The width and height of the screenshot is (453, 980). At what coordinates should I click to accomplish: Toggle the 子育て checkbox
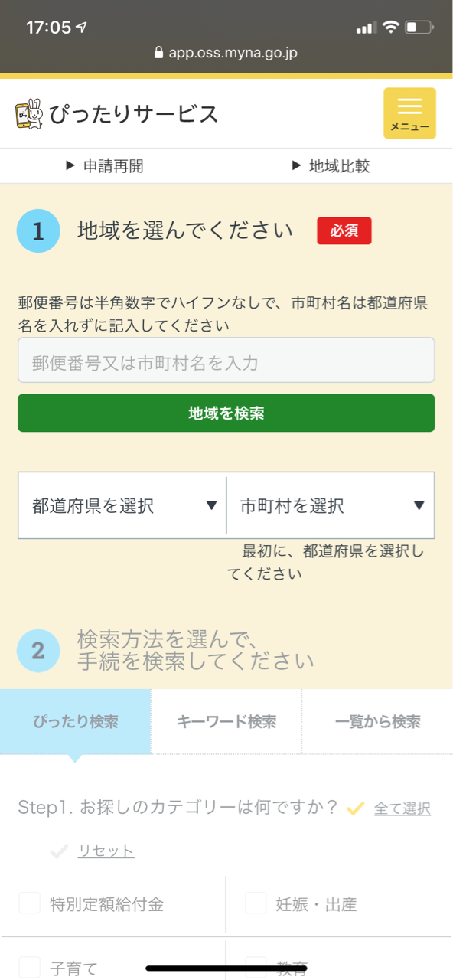(30, 967)
